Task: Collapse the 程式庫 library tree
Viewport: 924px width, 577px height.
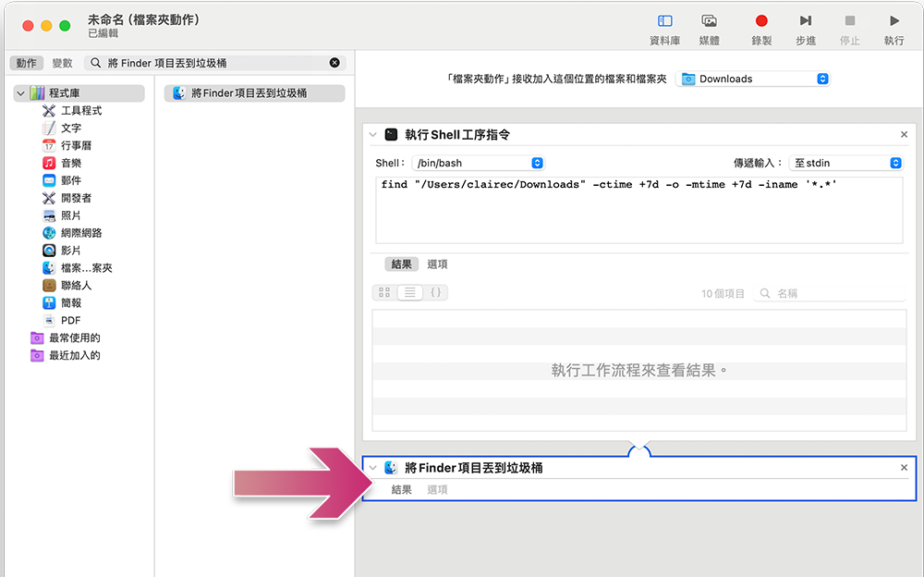Action: [x=19, y=93]
